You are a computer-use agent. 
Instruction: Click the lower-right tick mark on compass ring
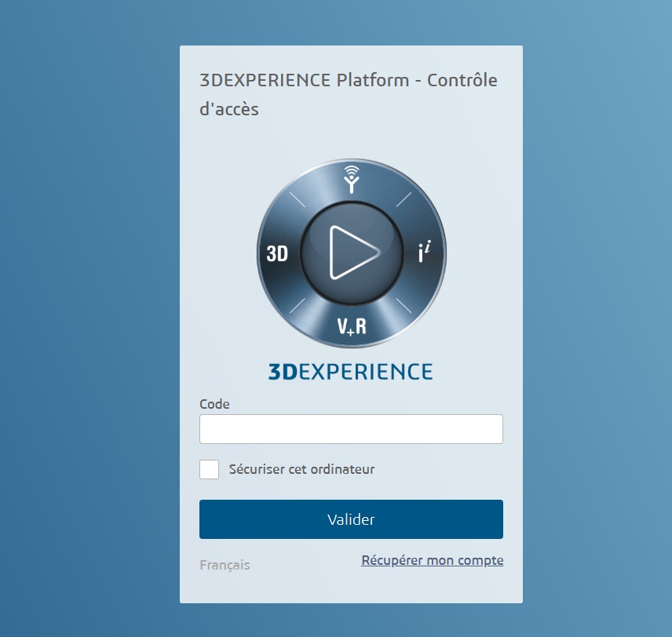coord(404,306)
